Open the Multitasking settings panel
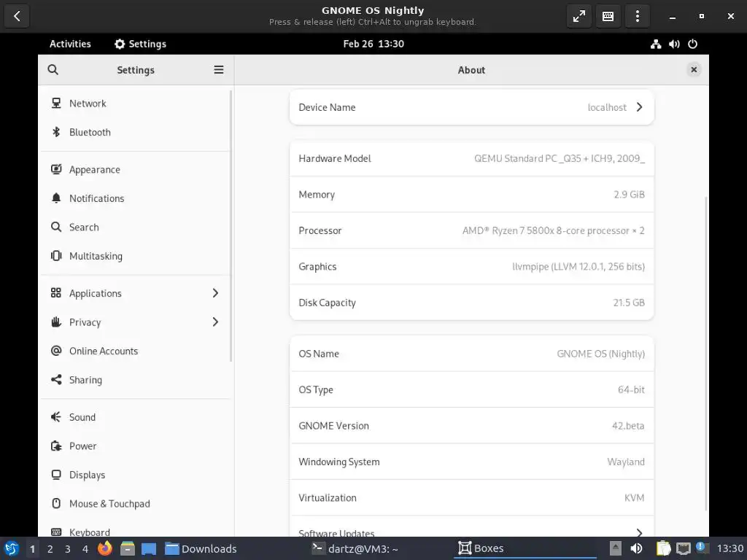747x560 pixels. pos(135,256)
